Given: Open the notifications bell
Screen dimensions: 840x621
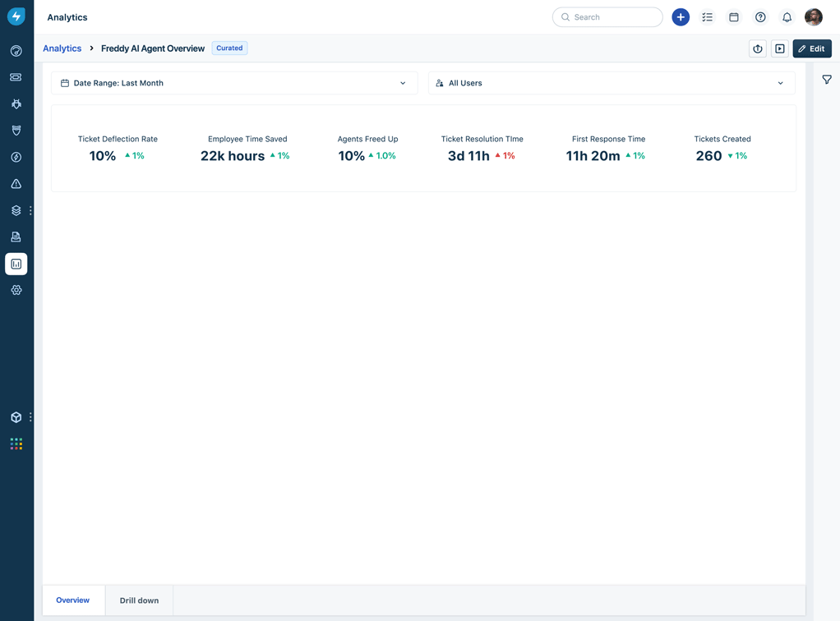Looking at the screenshot, I should [787, 16].
